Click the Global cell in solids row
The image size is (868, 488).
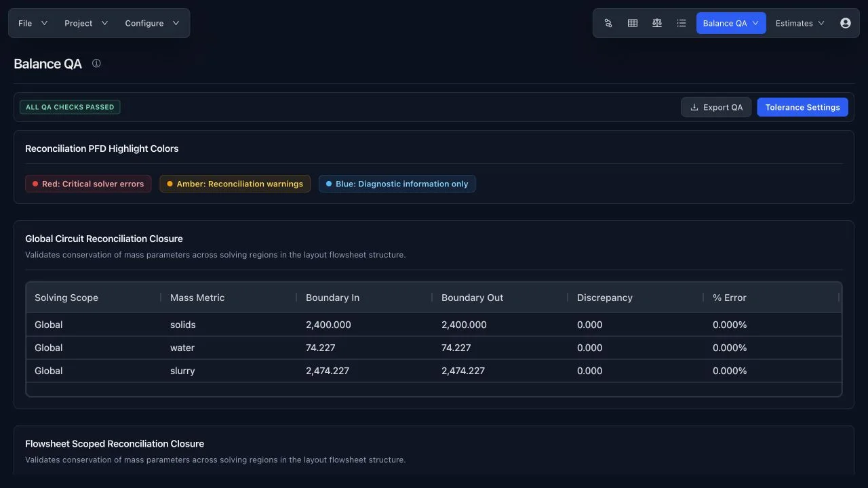click(94, 325)
